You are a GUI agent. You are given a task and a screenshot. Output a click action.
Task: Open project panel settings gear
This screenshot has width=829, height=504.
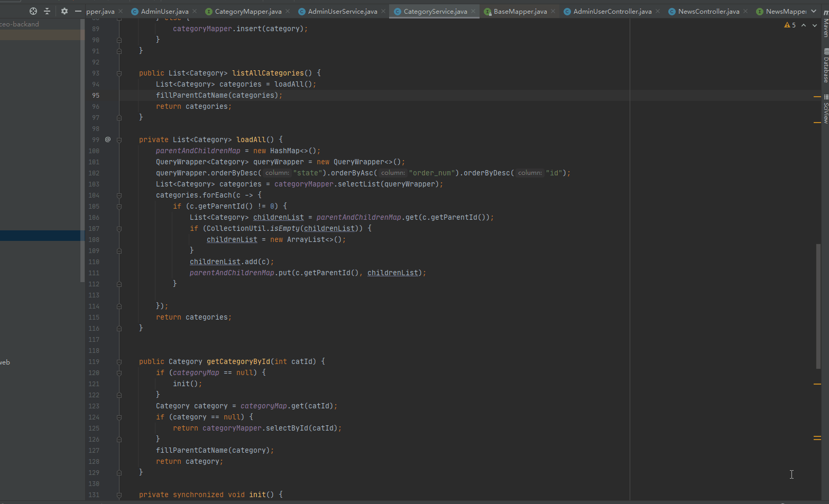tap(65, 11)
